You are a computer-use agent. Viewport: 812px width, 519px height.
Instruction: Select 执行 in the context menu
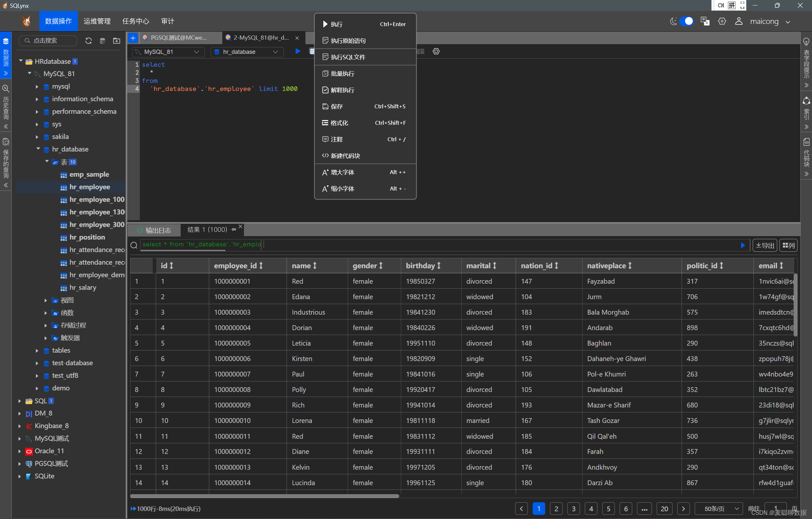[365, 24]
